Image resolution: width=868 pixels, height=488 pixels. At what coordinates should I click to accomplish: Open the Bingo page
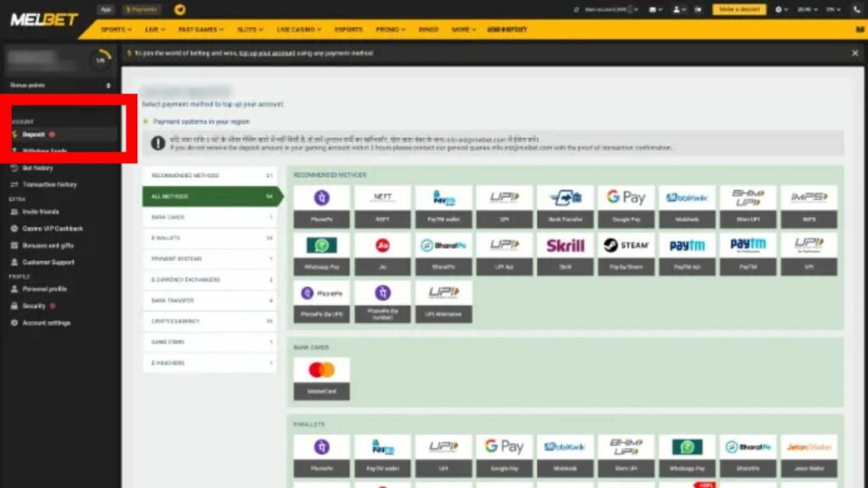point(428,30)
